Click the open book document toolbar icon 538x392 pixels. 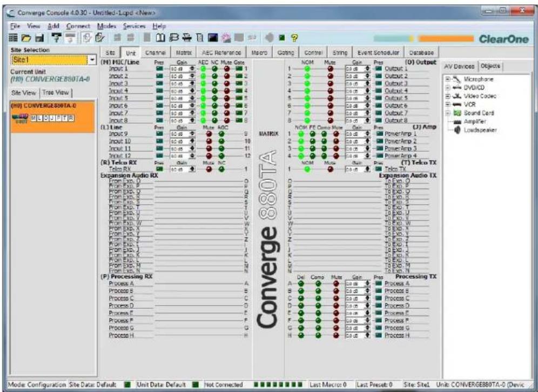click(x=160, y=38)
